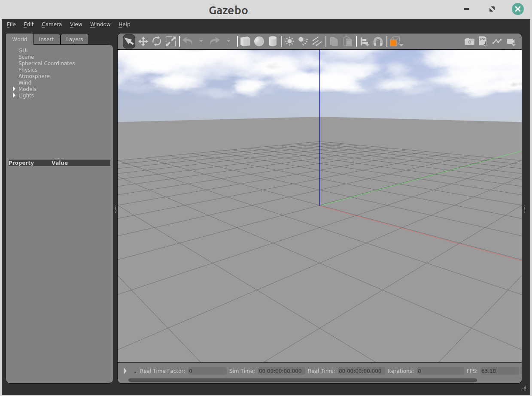Switch to the Layers tab
The image size is (532, 396).
coord(74,39)
